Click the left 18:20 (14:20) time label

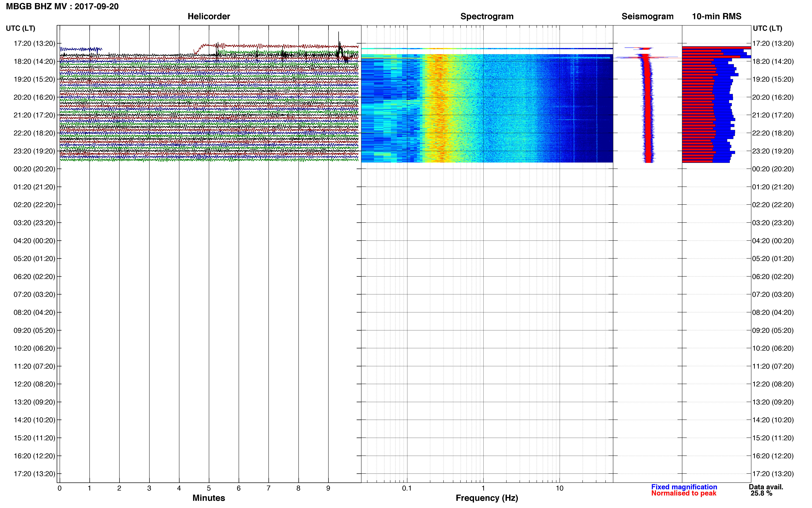(x=35, y=61)
